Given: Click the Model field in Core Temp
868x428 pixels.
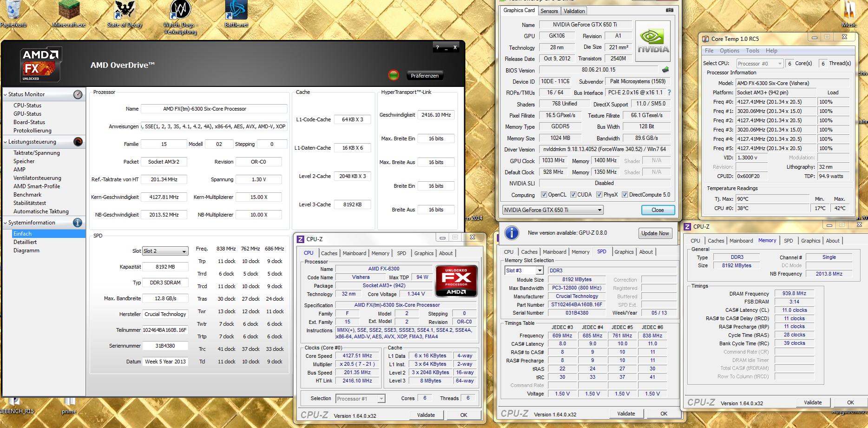Looking at the screenshot, I should 793,83.
